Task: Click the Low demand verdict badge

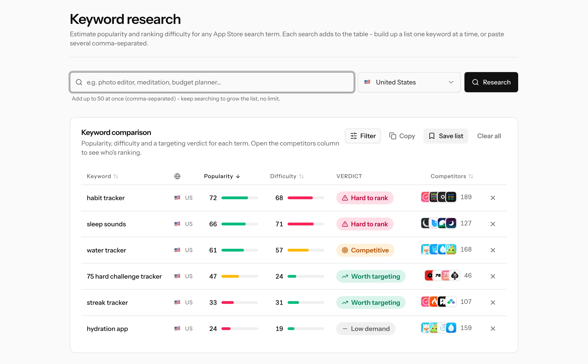Action: [x=366, y=329]
